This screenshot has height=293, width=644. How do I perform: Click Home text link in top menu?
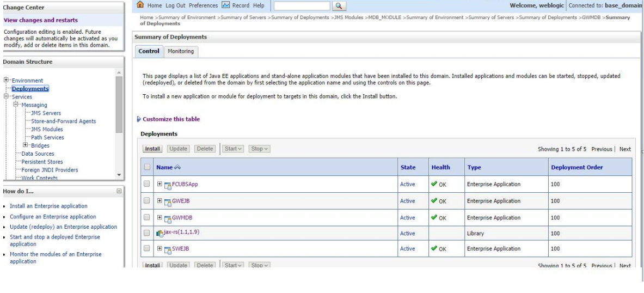click(155, 5)
